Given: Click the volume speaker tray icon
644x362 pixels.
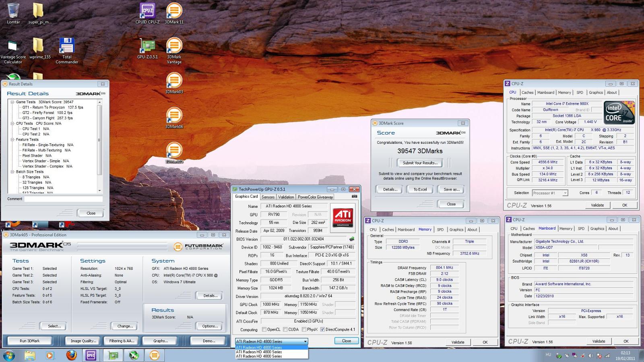Looking at the screenshot, I should pos(591,356).
